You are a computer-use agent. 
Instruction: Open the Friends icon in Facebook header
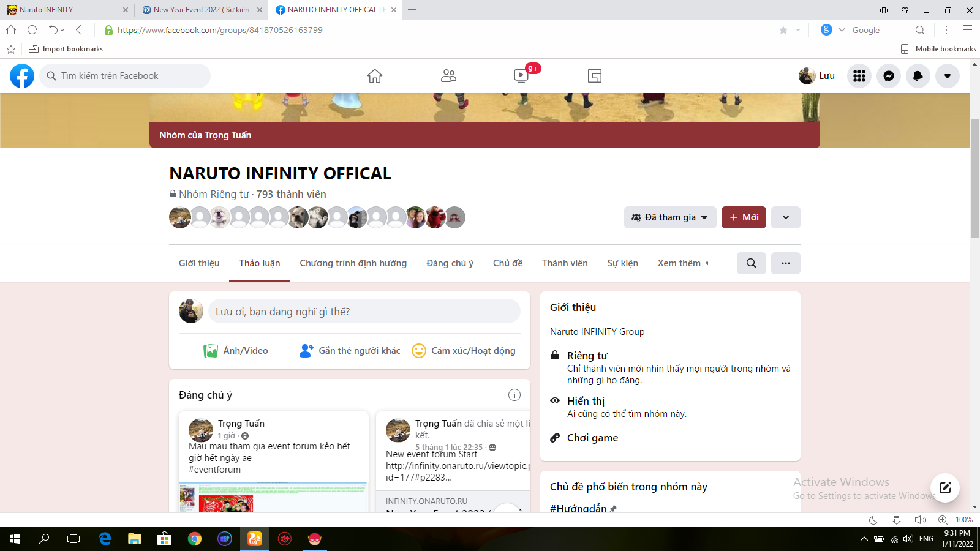[448, 76]
